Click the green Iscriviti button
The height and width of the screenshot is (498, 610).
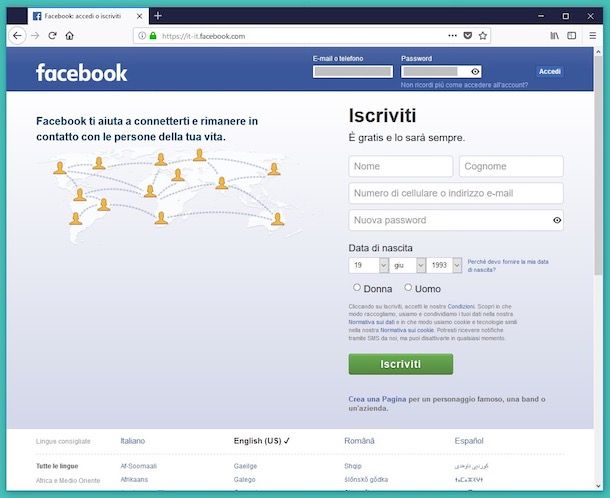click(401, 364)
